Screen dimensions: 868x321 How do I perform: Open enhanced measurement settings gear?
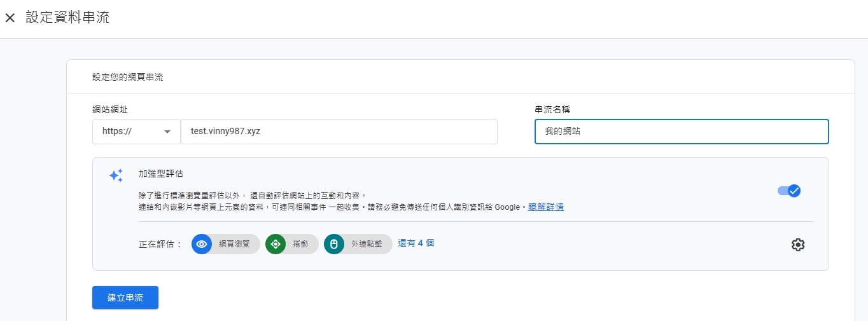click(797, 245)
